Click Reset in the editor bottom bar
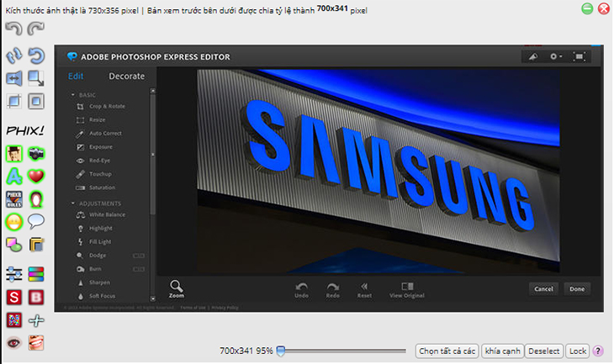Screen dimensions: 614x364 364,290
